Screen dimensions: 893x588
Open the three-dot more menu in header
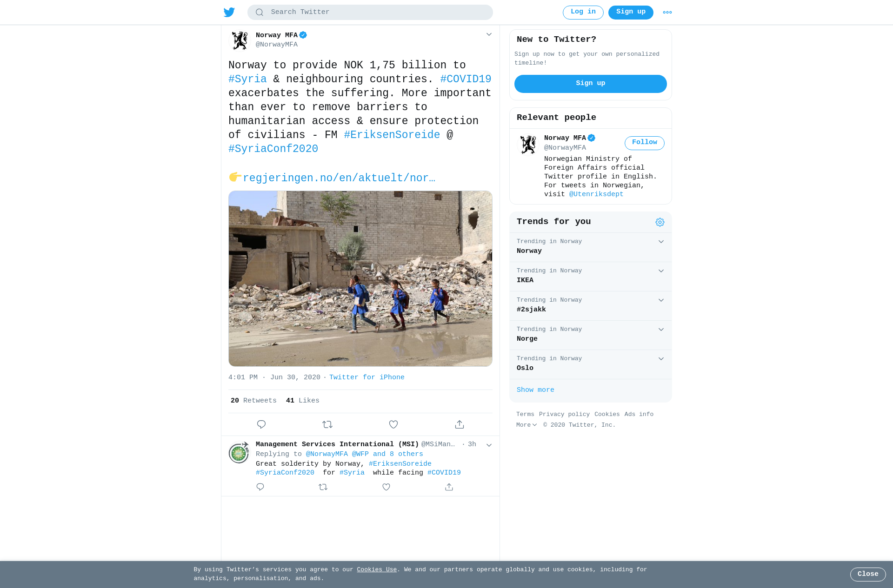[x=667, y=13]
